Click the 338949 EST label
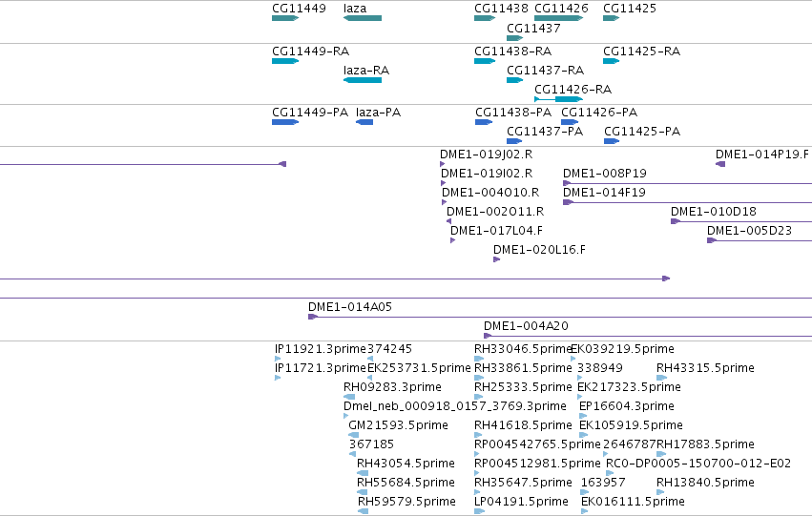This screenshot has width=812, height=516. point(600,368)
